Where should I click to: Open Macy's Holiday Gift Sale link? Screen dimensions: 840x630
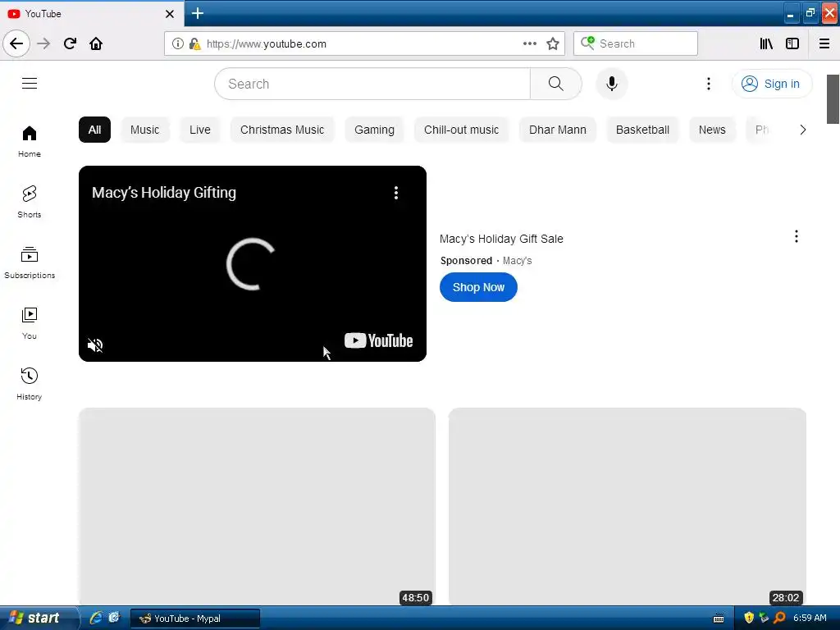tap(501, 239)
